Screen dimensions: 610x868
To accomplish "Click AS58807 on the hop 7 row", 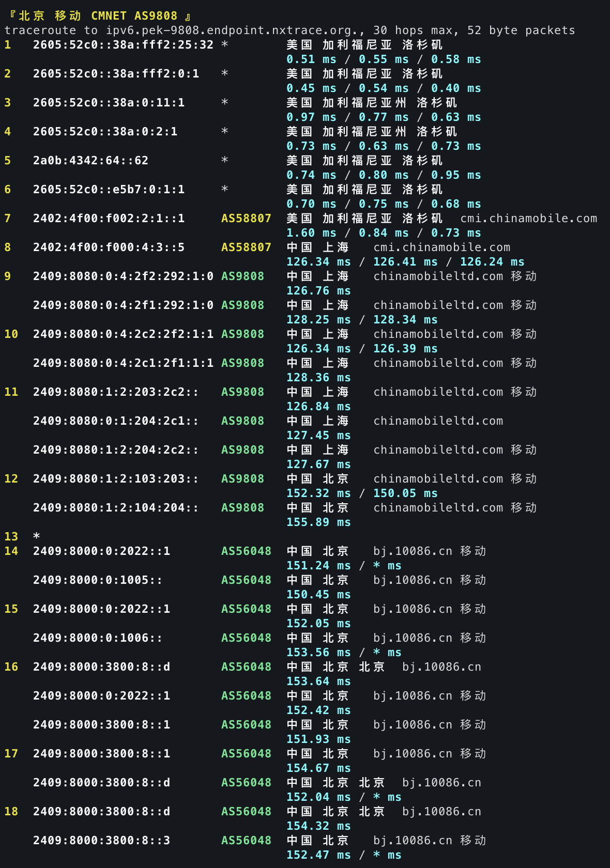I will (246, 219).
